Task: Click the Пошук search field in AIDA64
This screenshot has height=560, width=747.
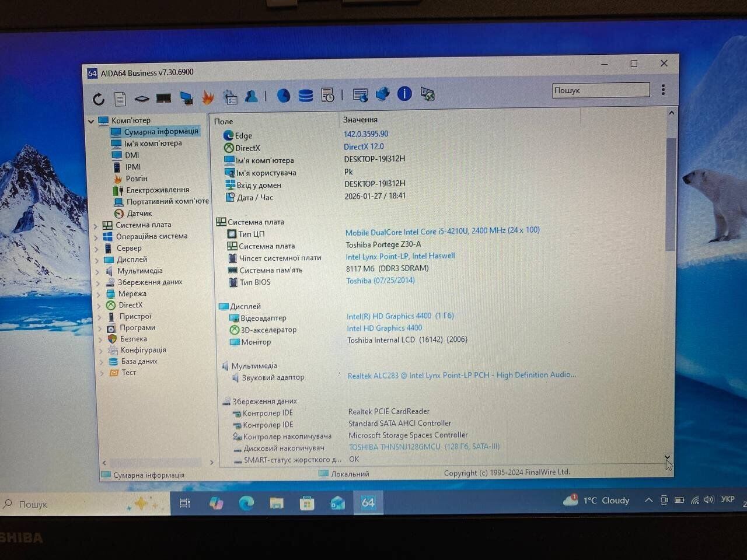Action: point(601,90)
